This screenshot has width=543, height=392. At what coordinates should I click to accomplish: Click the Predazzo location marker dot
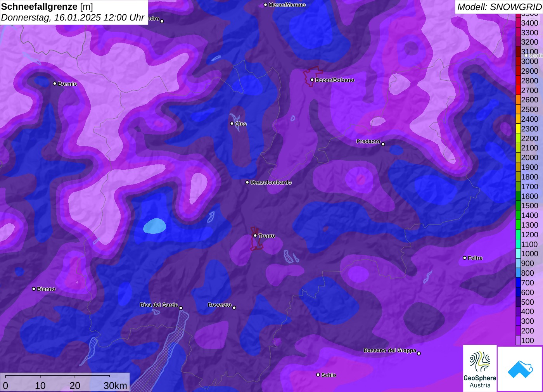click(x=383, y=144)
